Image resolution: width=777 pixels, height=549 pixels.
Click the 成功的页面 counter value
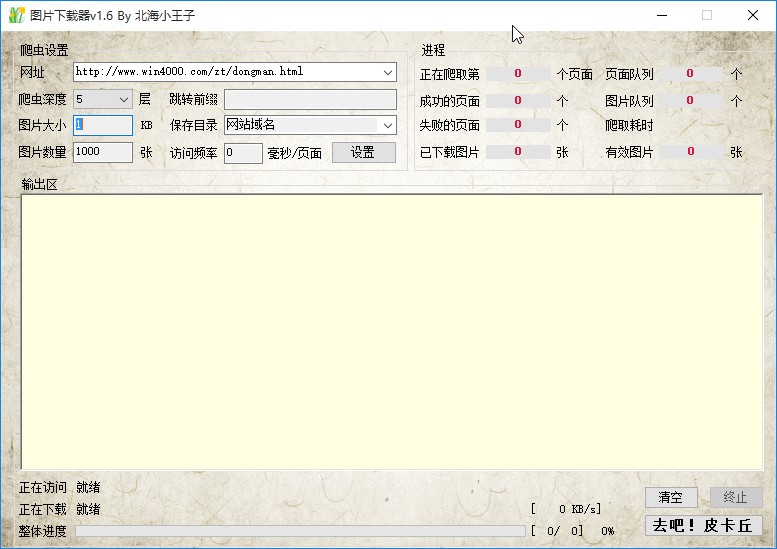point(517,101)
